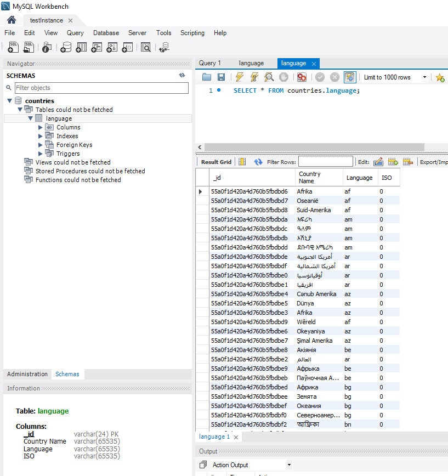Expand the Columns node under language table
This screenshot has width=448, height=476.
tap(39, 127)
